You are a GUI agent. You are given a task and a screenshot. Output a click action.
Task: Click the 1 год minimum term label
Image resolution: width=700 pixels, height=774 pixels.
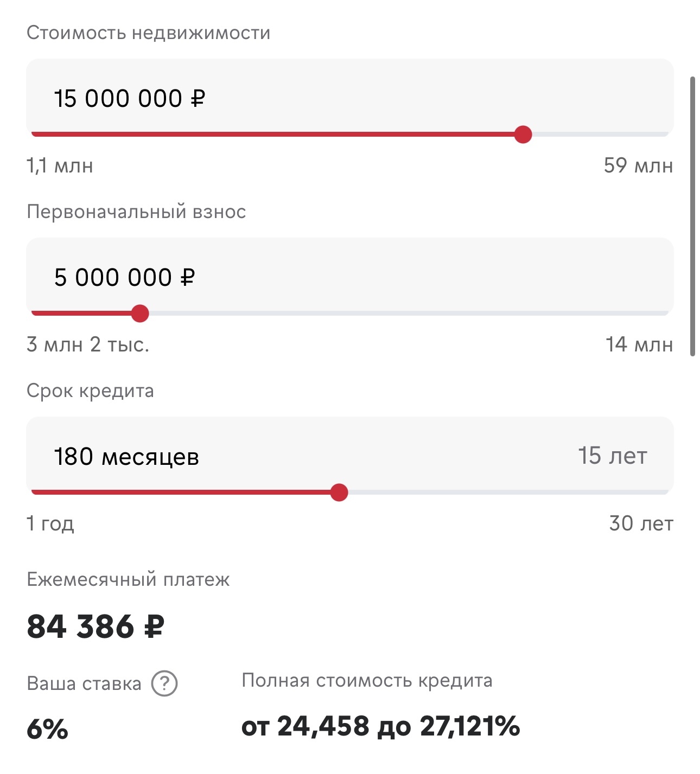pyautogui.click(x=50, y=523)
